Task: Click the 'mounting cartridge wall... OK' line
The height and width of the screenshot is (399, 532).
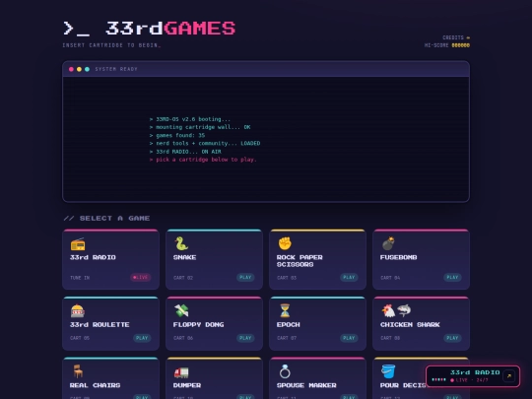Action: 200,127
